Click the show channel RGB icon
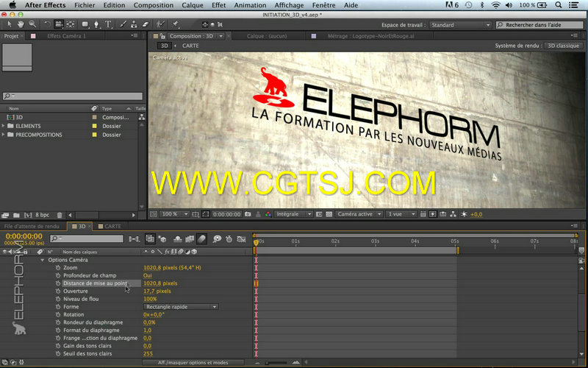This screenshot has width=588, height=368. coord(268,214)
